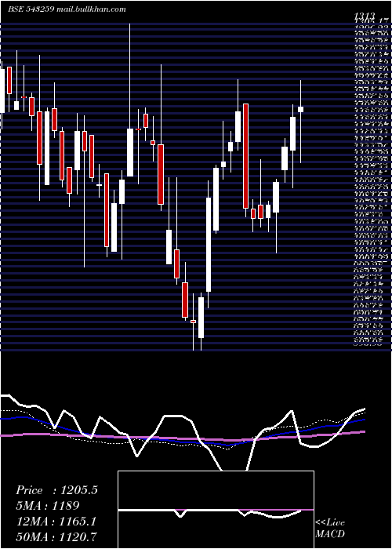The image size is (392, 549).
Task: Click the BSE 543259 chart title
Action: point(31,9)
